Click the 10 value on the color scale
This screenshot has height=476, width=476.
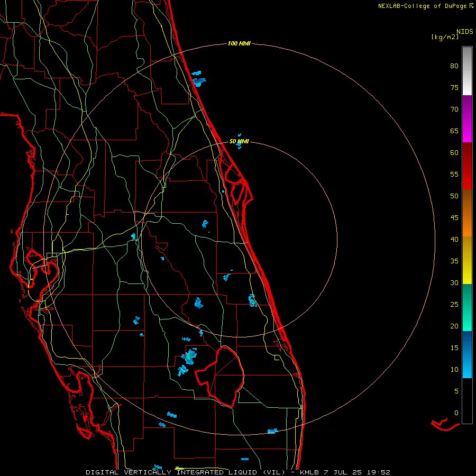[x=454, y=370]
